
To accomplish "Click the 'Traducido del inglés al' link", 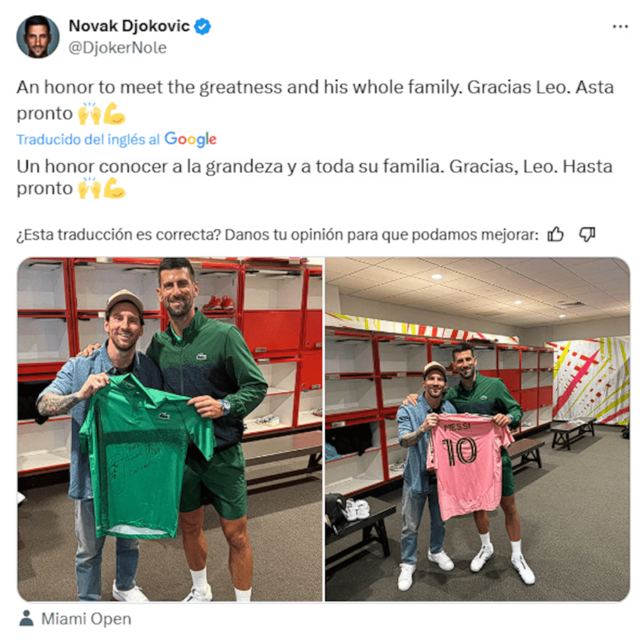I will click(x=88, y=140).
